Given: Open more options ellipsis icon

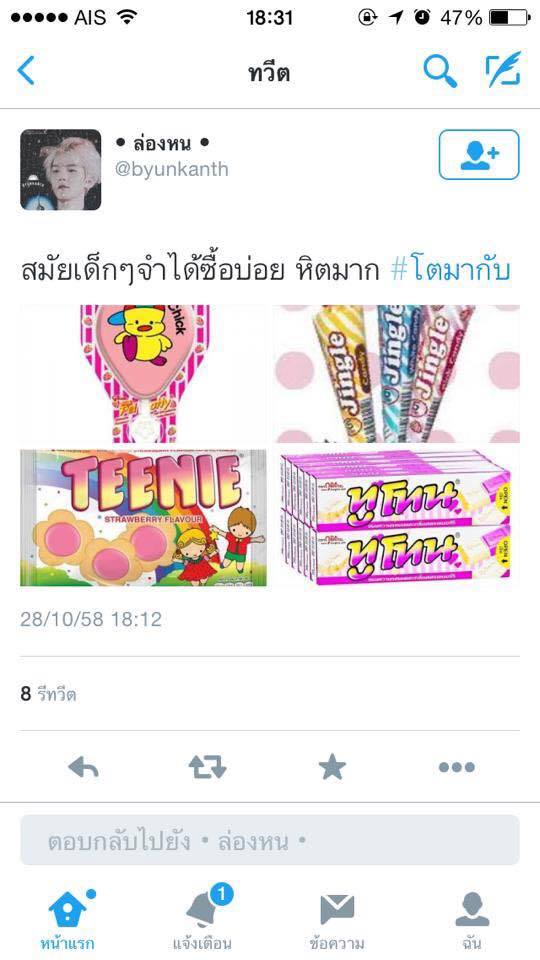Looking at the screenshot, I should click(457, 767).
